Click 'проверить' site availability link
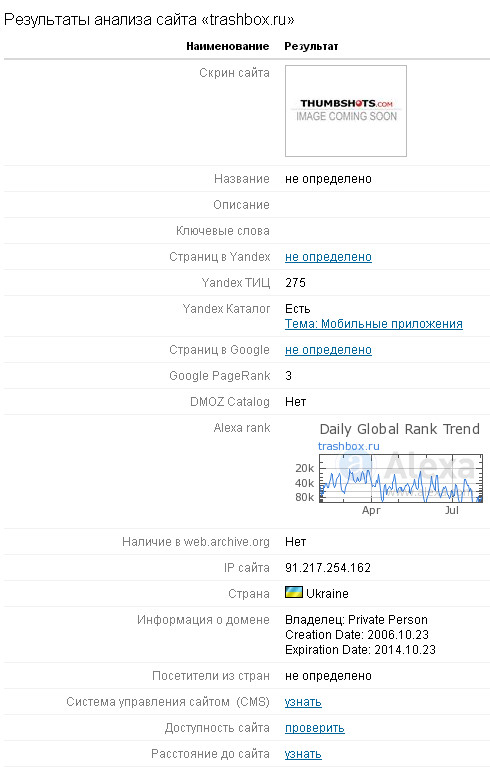The image size is (490, 770). [315, 728]
